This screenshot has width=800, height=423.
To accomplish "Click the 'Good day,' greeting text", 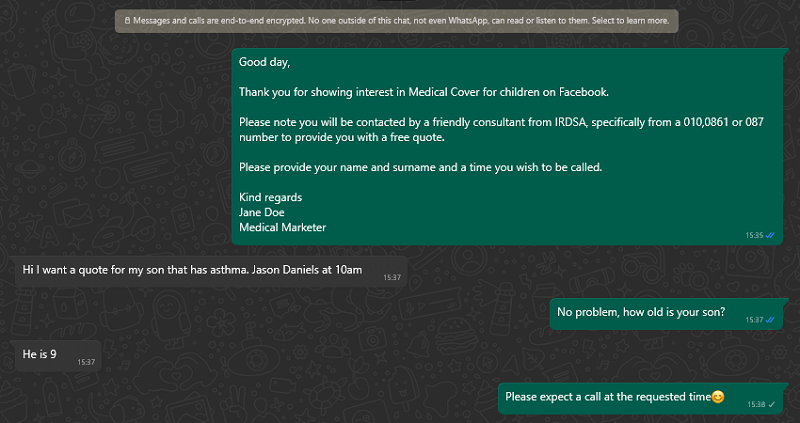I will (264, 62).
